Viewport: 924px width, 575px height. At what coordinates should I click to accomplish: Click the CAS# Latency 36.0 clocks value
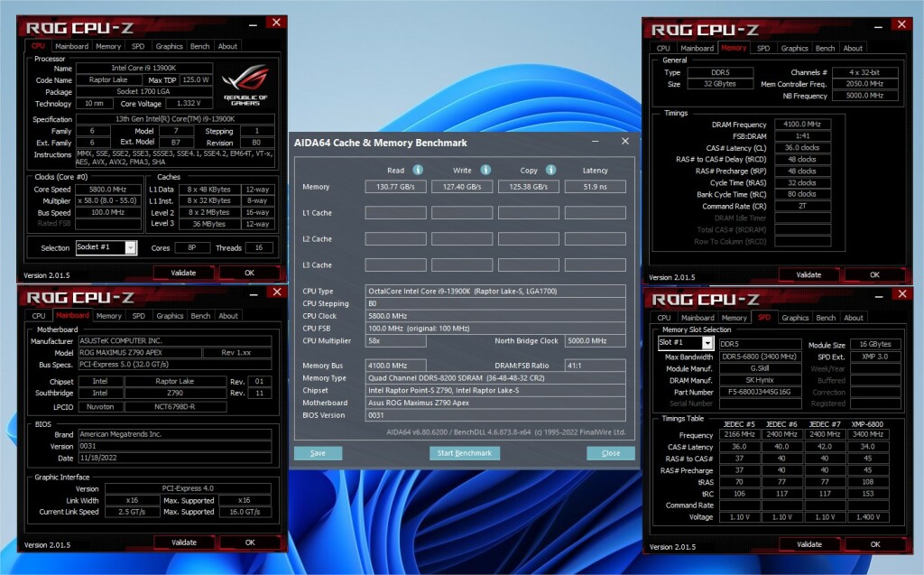click(802, 147)
